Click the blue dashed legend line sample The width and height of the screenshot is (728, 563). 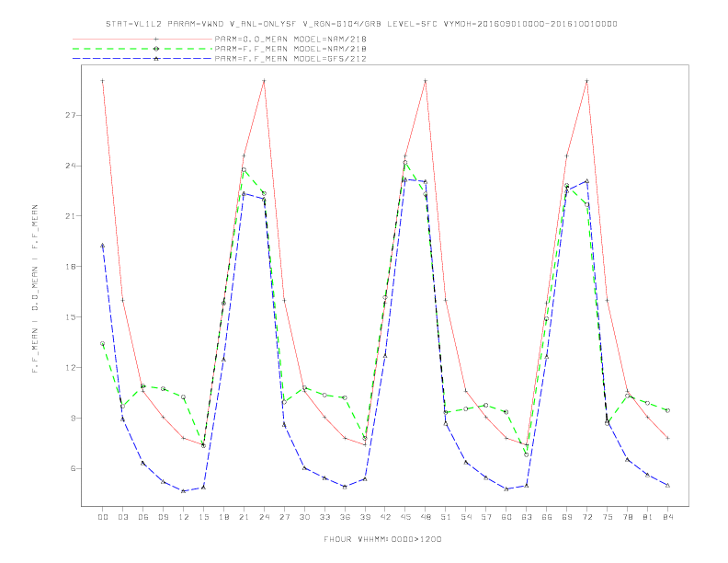[x=142, y=59]
